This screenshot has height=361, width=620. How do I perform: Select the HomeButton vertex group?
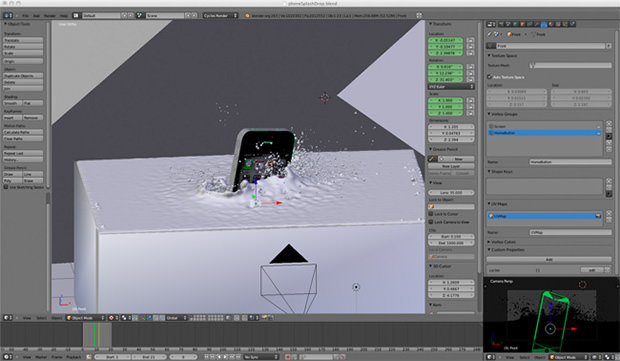tap(544, 133)
